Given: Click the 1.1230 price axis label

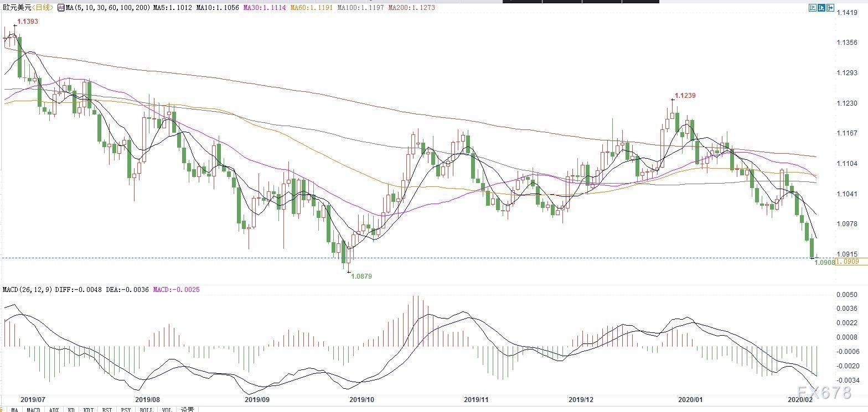Looking at the screenshot, I should [x=848, y=103].
